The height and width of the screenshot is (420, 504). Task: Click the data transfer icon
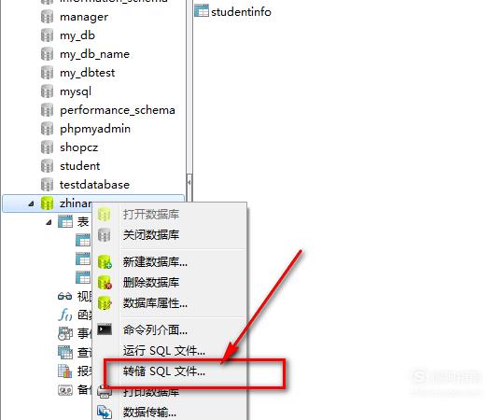105,412
